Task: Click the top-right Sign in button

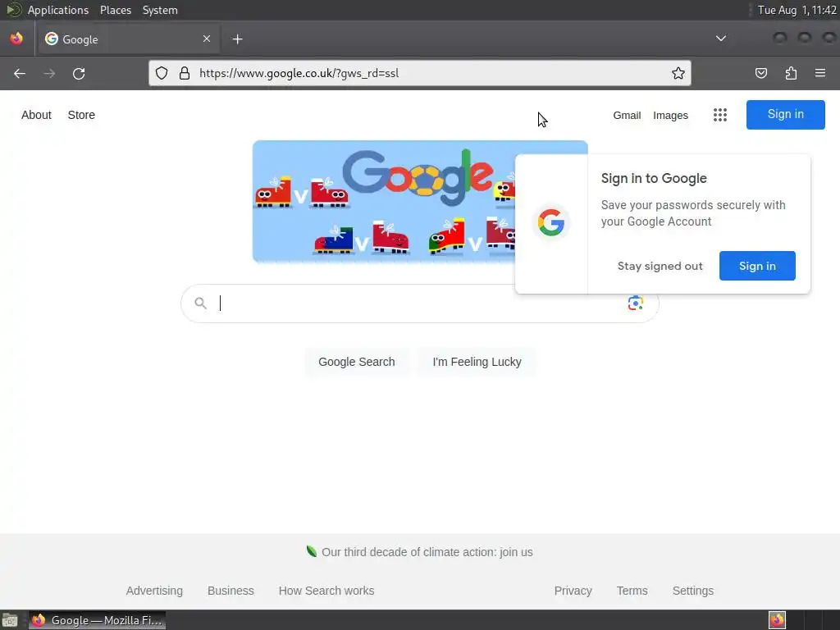Action: (785, 115)
